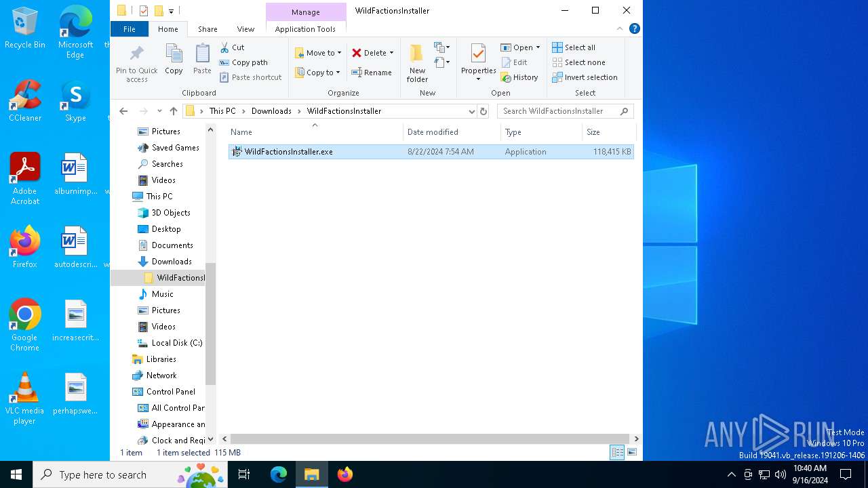Switch to the Share ribbon tab
Image resolution: width=868 pixels, height=488 pixels.
(x=208, y=29)
